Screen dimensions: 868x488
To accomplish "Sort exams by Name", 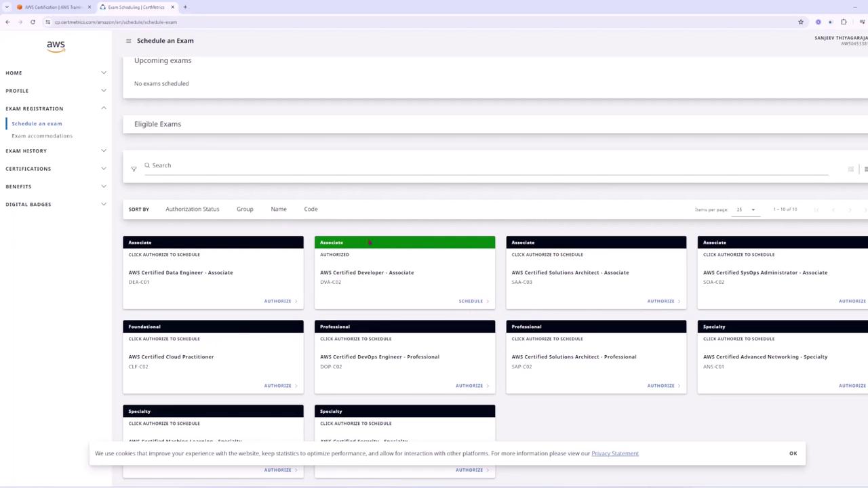I will point(279,209).
